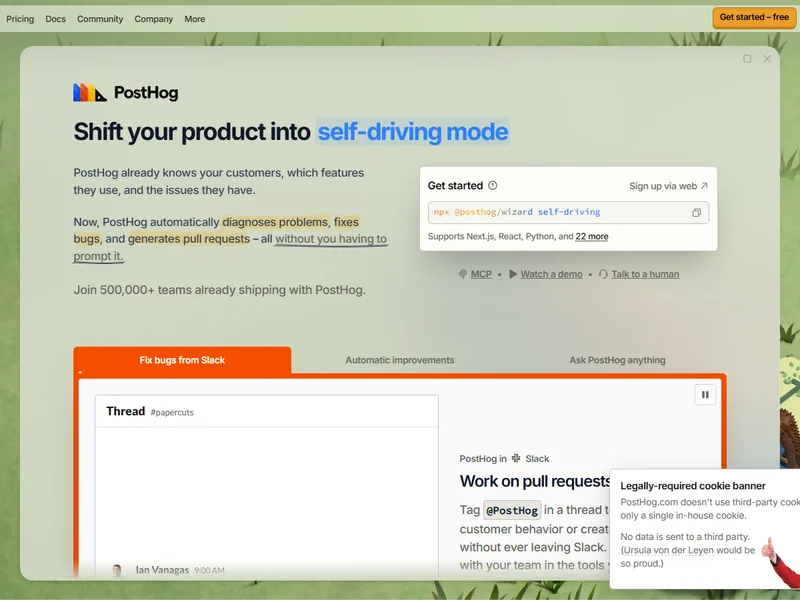Screen dimensions: 800x600
Task: Switch to the Ask PostHog anything tab
Action: pyautogui.click(x=617, y=360)
